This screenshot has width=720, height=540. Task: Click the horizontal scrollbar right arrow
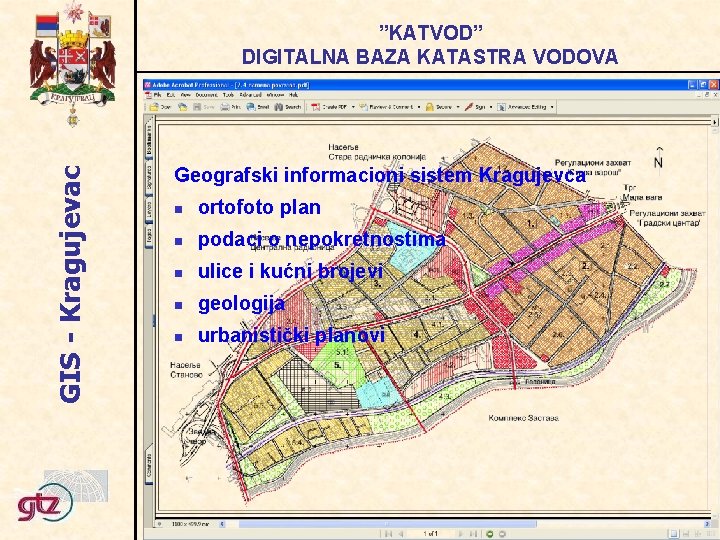(x=707, y=524)
